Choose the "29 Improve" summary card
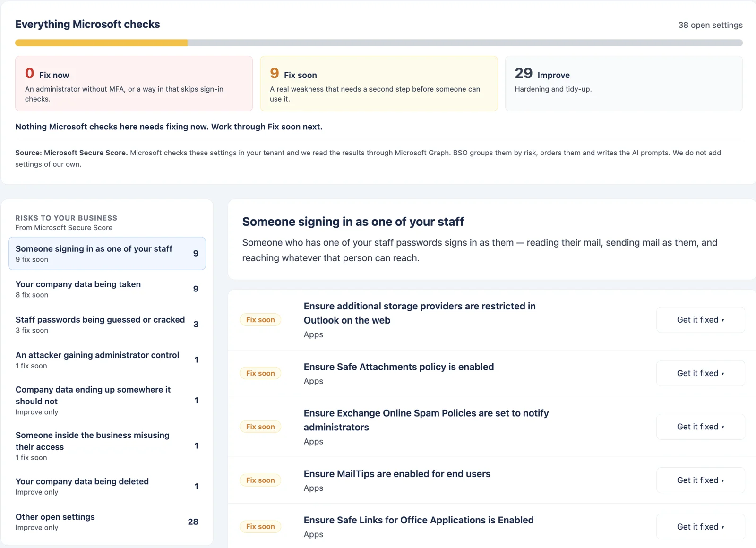 [x=624, y=84]
